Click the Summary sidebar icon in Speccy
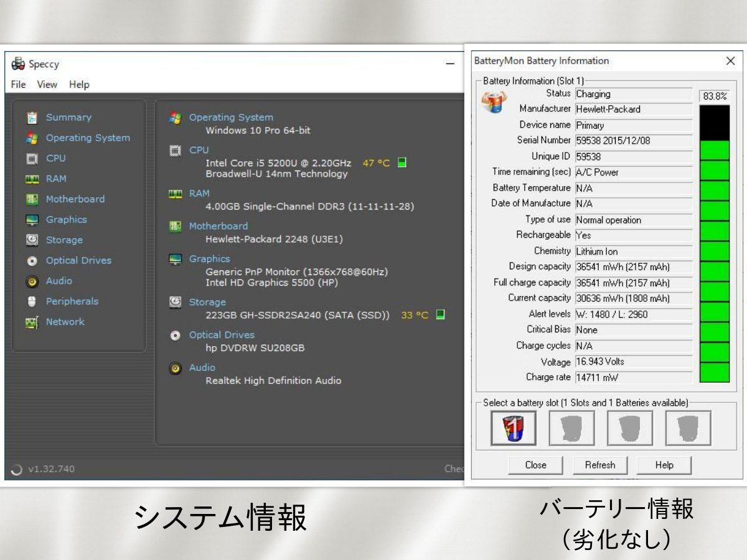 coord(32,118)
